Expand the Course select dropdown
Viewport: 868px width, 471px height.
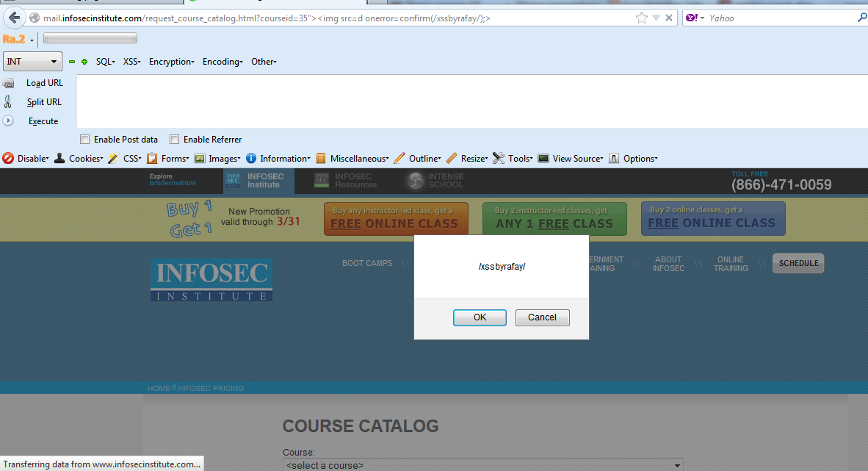(482, 465)
